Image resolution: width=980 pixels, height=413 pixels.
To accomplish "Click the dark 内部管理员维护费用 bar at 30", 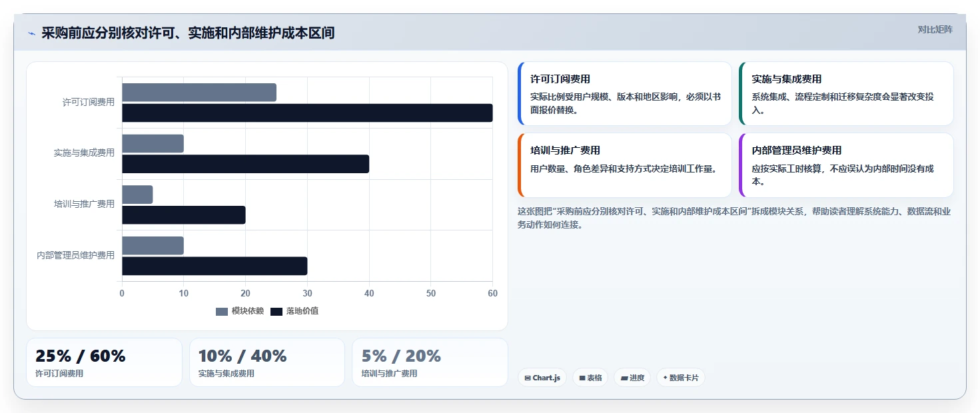I will [x=215, y=266].
